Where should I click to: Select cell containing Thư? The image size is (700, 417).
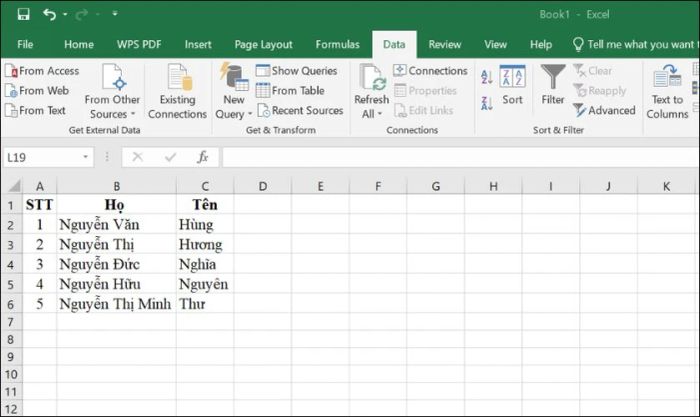click(x=205, y=304)
